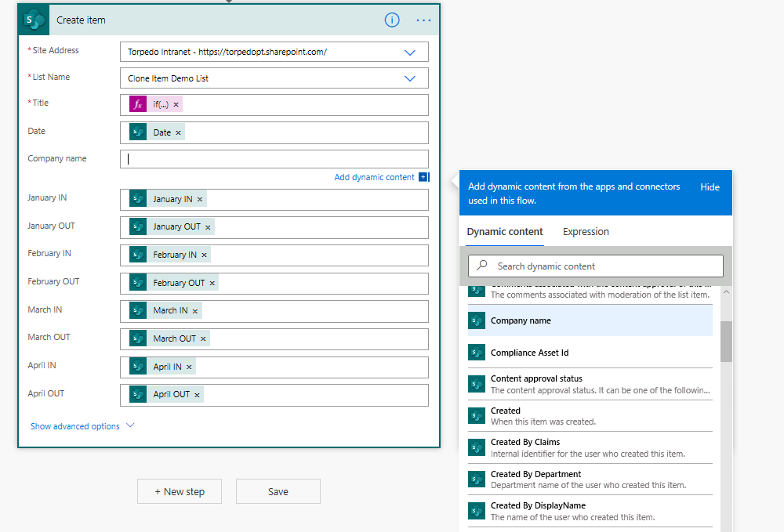
Task: Remove the if(...) expression from the Title field
Action: [x=175, y=103]
